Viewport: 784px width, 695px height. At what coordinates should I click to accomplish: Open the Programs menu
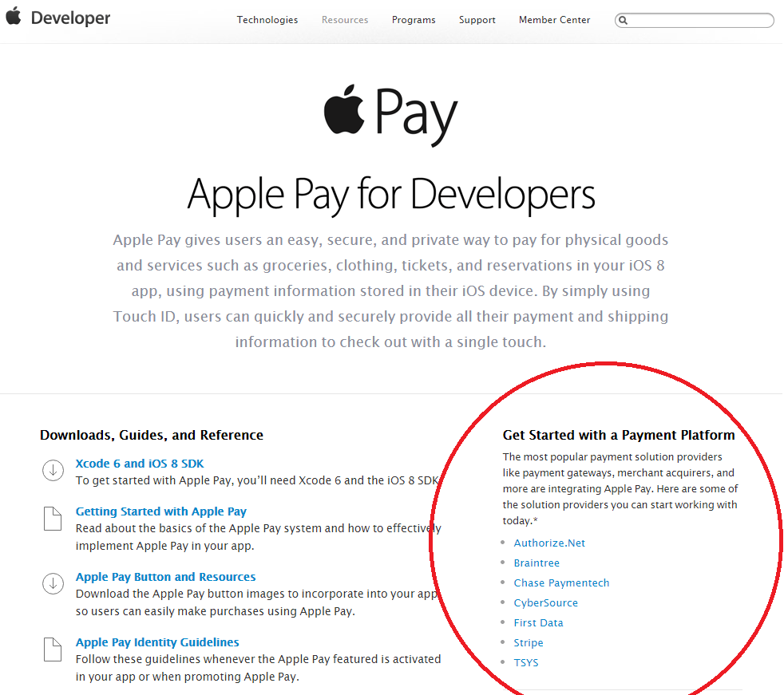pyautogui.click(x=414, y=20)
